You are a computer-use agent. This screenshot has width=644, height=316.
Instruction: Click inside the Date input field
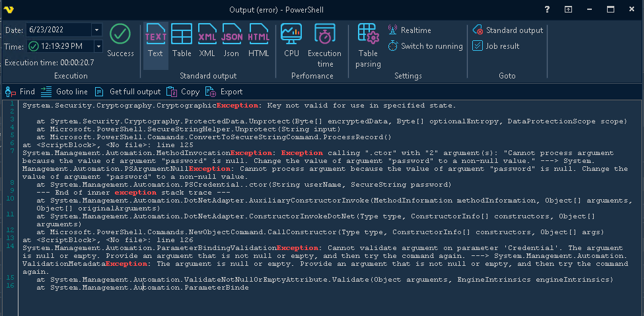pyautogui.click(x=58, y=30)
